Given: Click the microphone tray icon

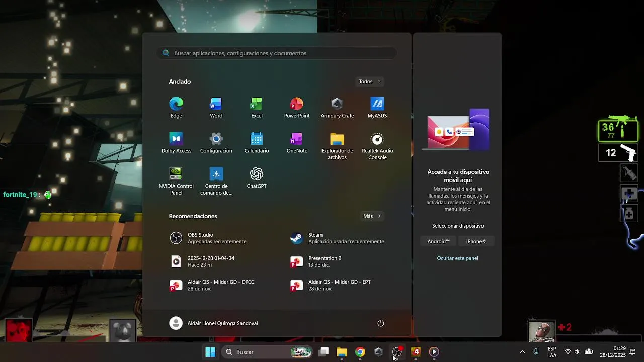Looking at the screenshot, I should tap(536, 352).
